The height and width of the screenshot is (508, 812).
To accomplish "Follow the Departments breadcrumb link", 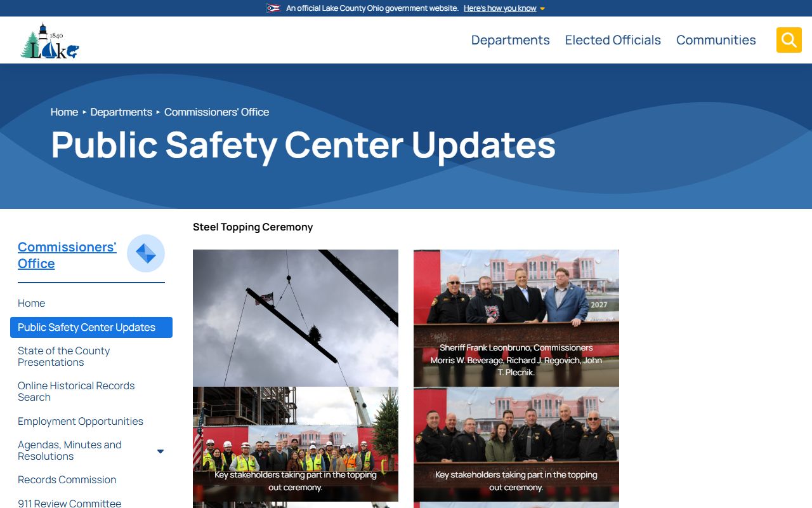I will pyautogui.click(x=121, y=112).
